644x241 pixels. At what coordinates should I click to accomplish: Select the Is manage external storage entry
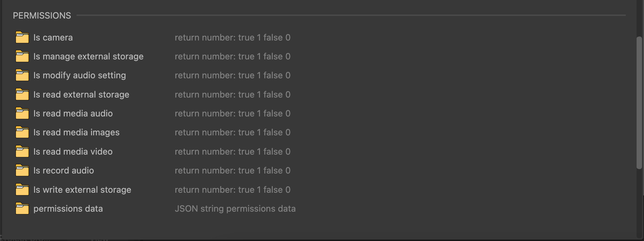(x=88, y=56)
